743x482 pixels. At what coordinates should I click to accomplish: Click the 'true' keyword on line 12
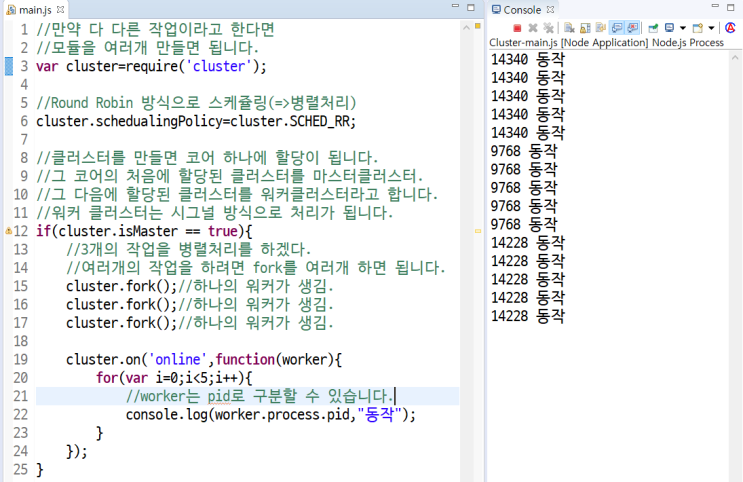tap(223, 231)
